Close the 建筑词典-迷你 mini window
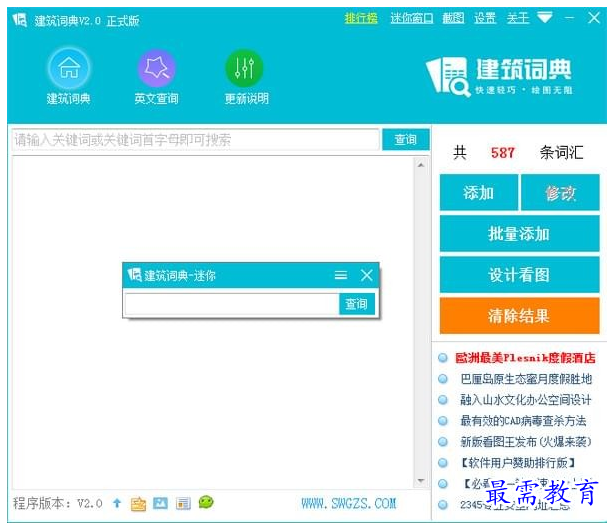 coord(367,275)
